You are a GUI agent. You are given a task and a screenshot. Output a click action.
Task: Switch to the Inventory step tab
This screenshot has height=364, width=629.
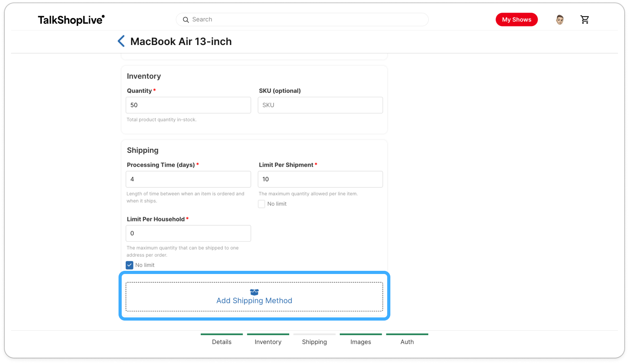coord(268,340)
